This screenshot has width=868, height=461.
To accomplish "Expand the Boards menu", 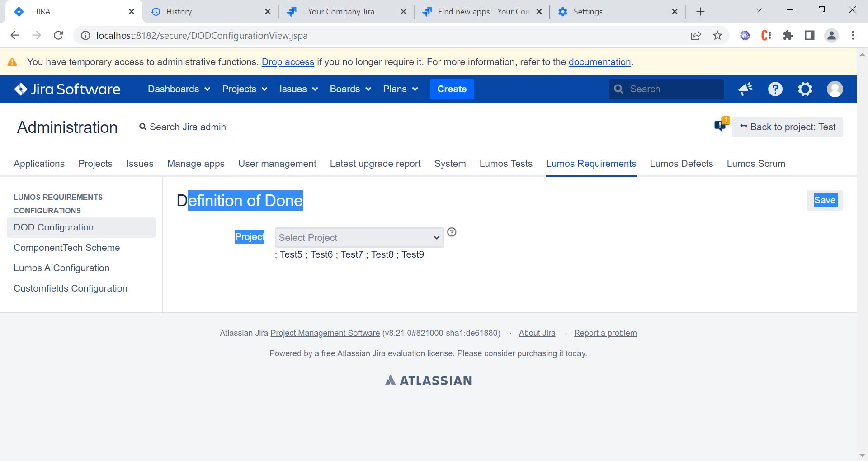I will tap(350, 89).
